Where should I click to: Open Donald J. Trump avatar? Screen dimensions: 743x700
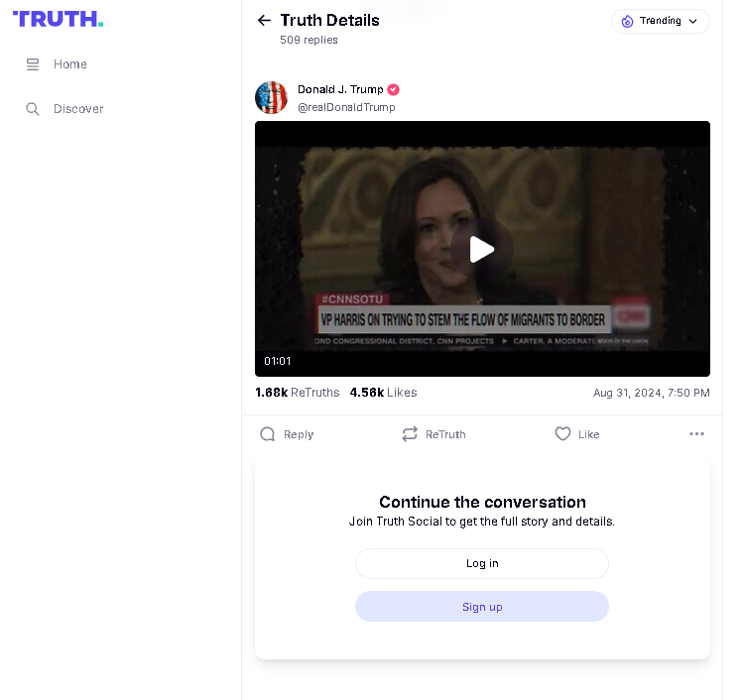pos(271,97)
